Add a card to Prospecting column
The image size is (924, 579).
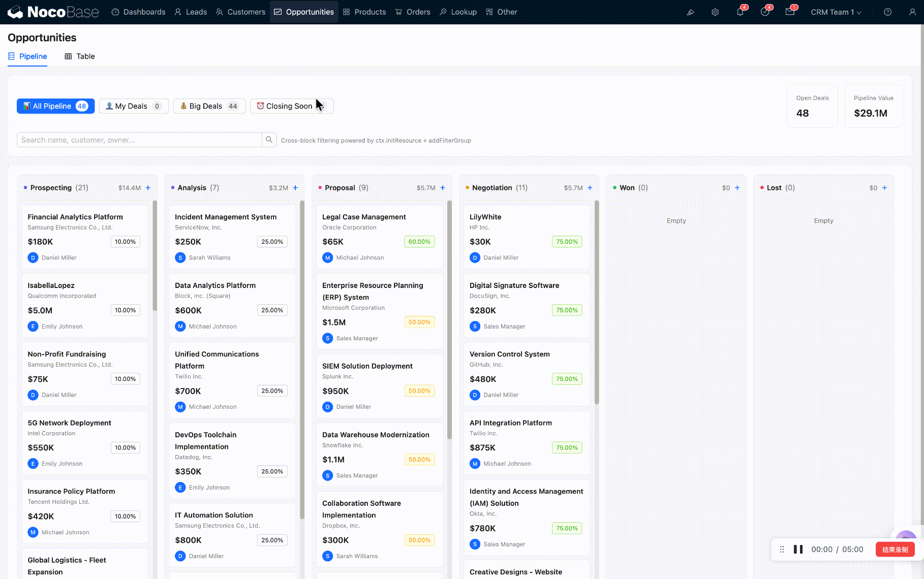coord(148,188)
